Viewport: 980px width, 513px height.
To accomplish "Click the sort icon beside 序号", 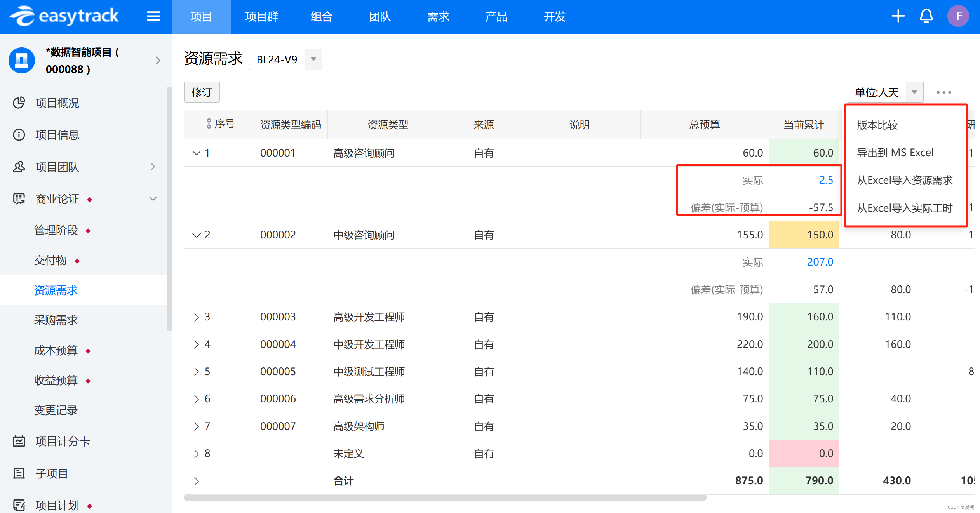I will 209,124.
